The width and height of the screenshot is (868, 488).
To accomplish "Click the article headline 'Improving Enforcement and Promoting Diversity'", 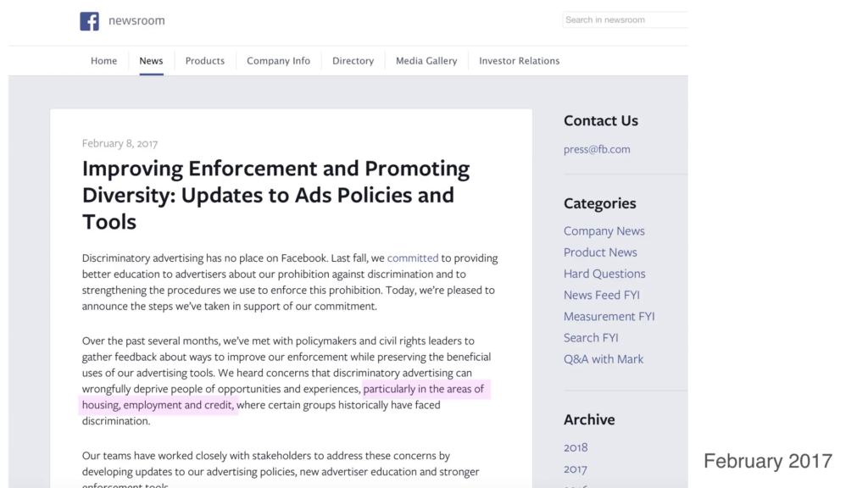I will pyautogui.click(x=275, y=195).
